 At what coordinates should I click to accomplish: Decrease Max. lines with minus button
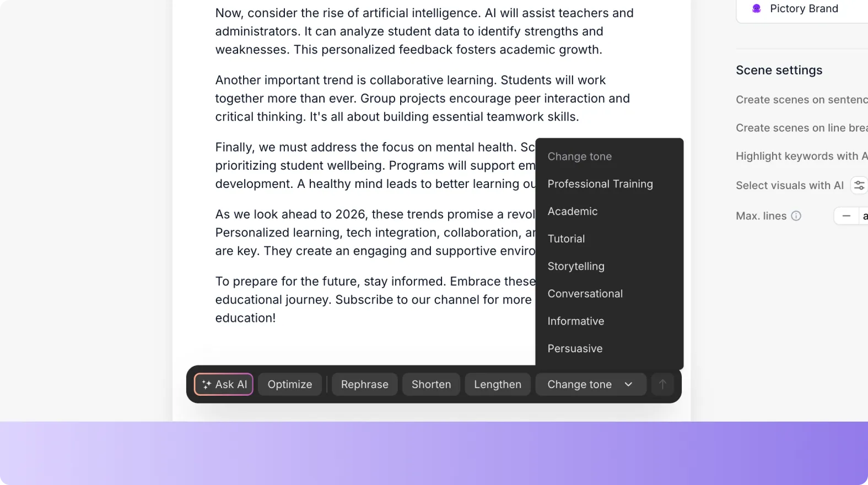847,216
